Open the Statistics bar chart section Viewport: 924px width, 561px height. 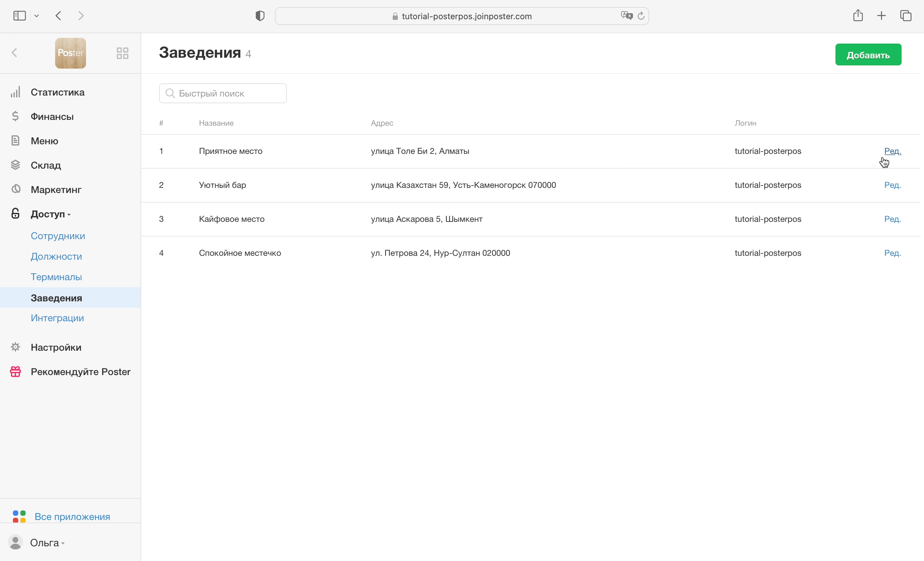[x=15, y=92]
